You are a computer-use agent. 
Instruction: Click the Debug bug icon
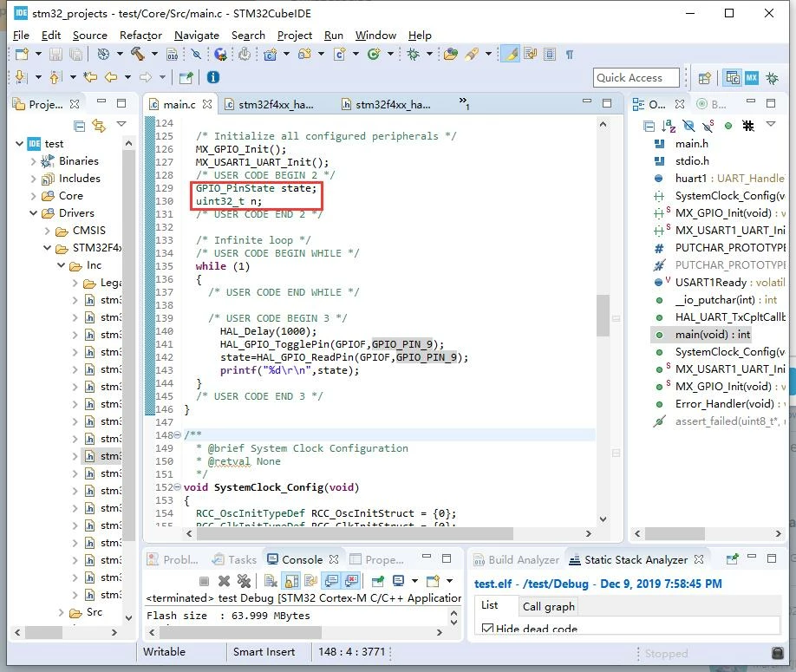[413, 54]
